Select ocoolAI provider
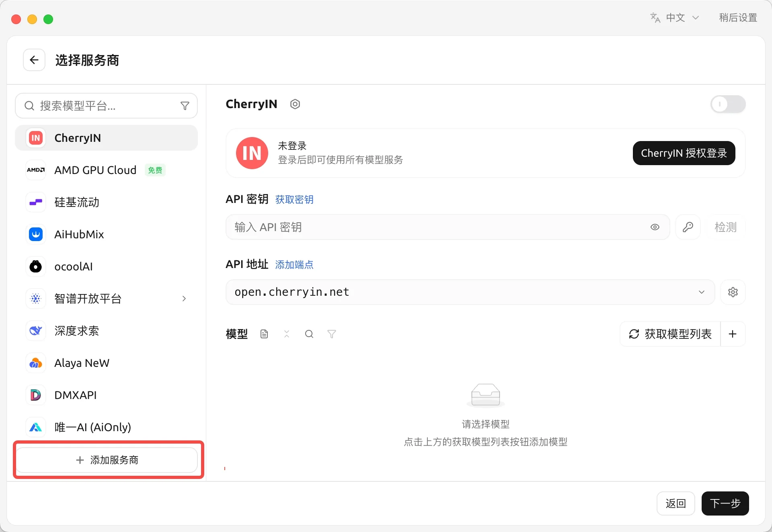This screenshot has height=532, width=772. point(107,266)
